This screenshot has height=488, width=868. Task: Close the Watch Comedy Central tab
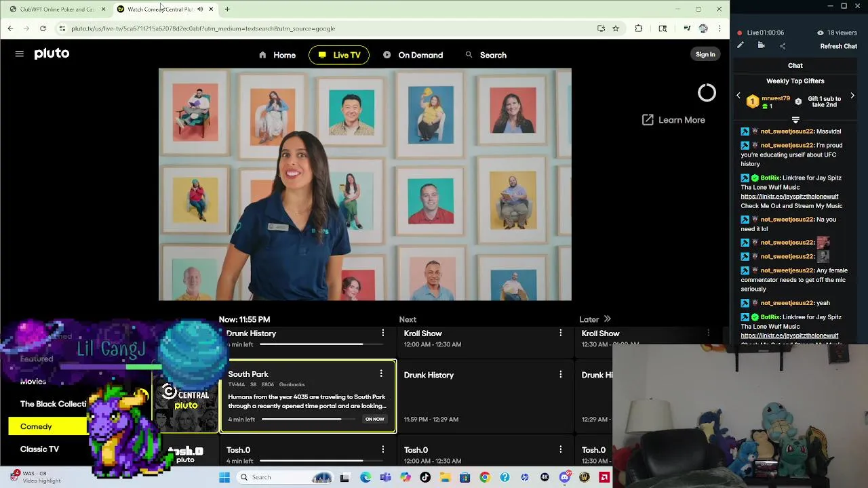click(211, 9)
